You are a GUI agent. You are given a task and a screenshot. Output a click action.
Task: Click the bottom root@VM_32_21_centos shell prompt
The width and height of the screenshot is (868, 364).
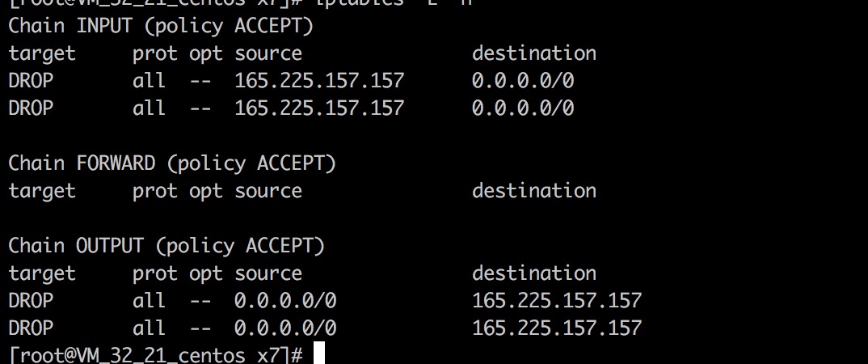[x=155, y=354]
